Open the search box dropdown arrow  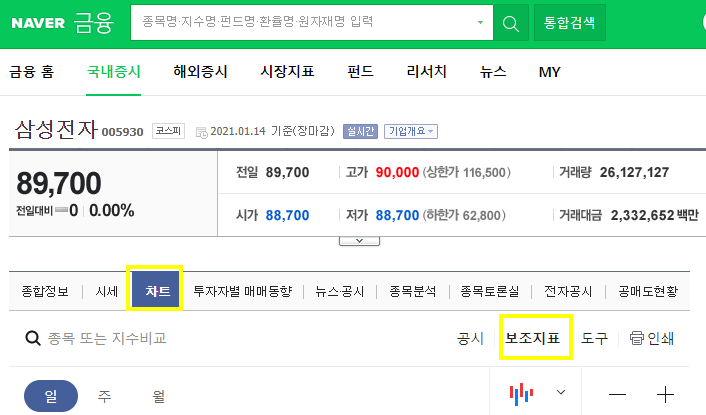[480, 23]
